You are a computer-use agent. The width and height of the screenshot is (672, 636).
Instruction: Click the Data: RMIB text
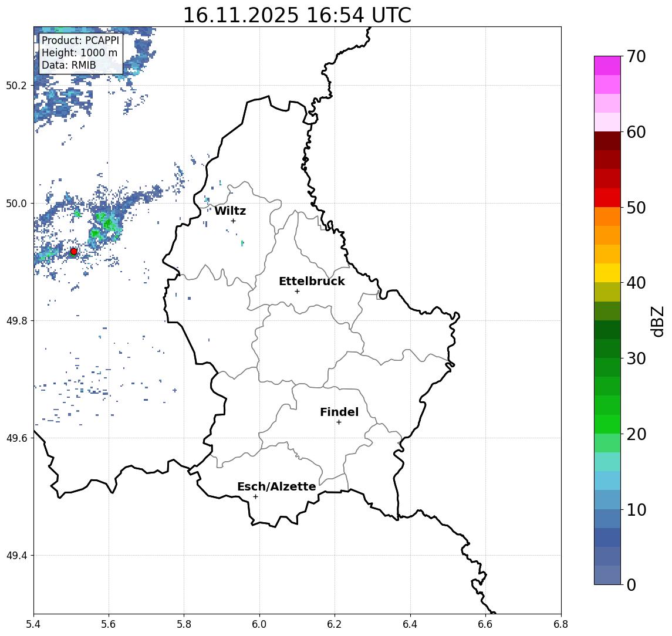tap(69, 65)
